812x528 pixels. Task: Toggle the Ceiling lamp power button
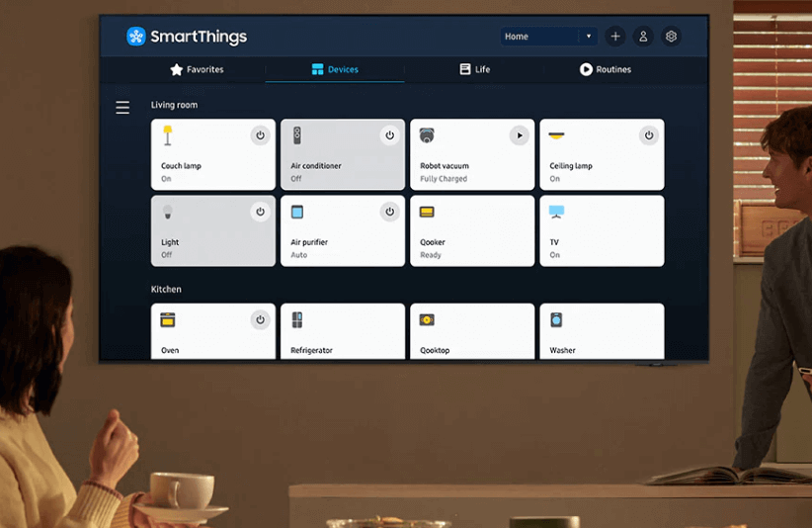click(x=648, y=135)
